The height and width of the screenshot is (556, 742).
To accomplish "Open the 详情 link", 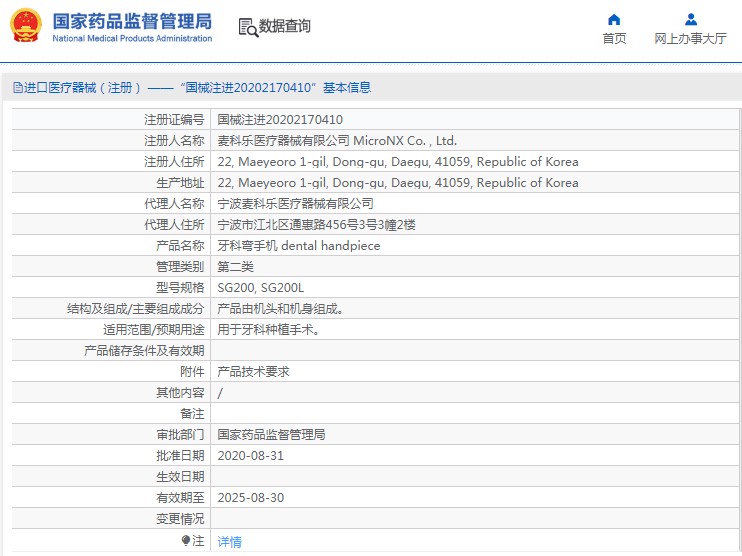I will click(230, 541).
